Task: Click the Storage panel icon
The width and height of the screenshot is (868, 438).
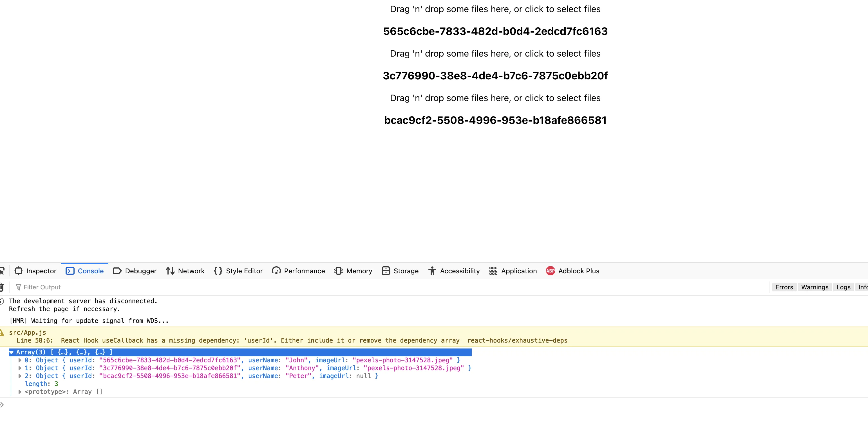Action: (x=386, y=271)
